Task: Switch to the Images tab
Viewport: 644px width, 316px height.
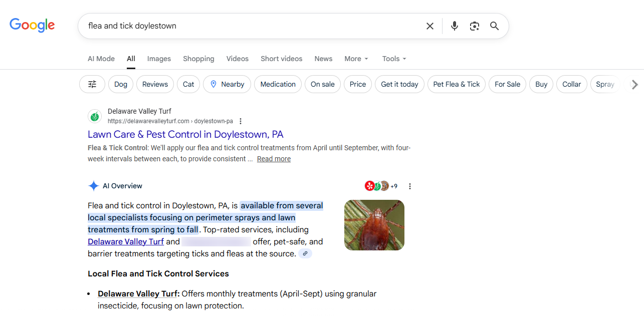Action: (159, 59)
